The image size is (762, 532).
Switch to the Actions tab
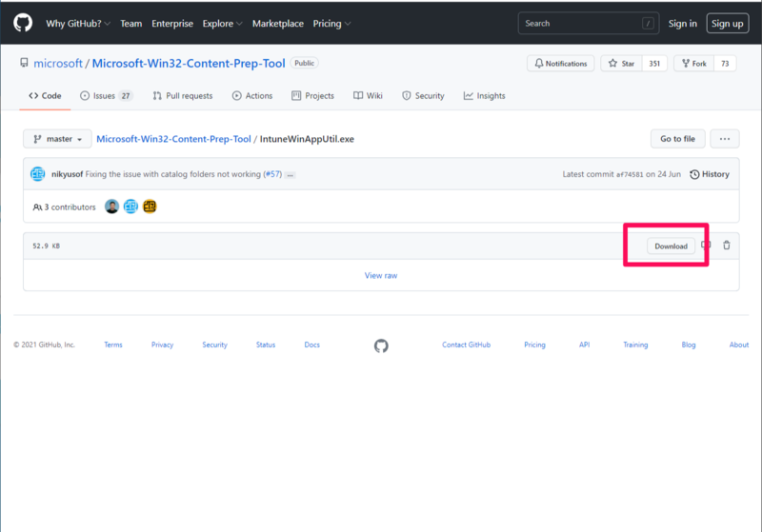[252, 95]
